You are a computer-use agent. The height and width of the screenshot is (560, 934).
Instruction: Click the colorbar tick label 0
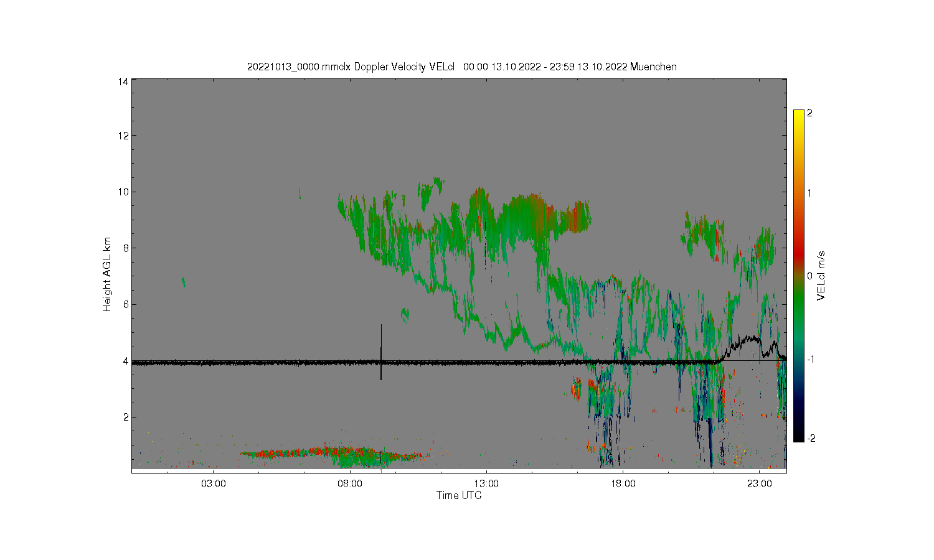(x=809, y=276)
